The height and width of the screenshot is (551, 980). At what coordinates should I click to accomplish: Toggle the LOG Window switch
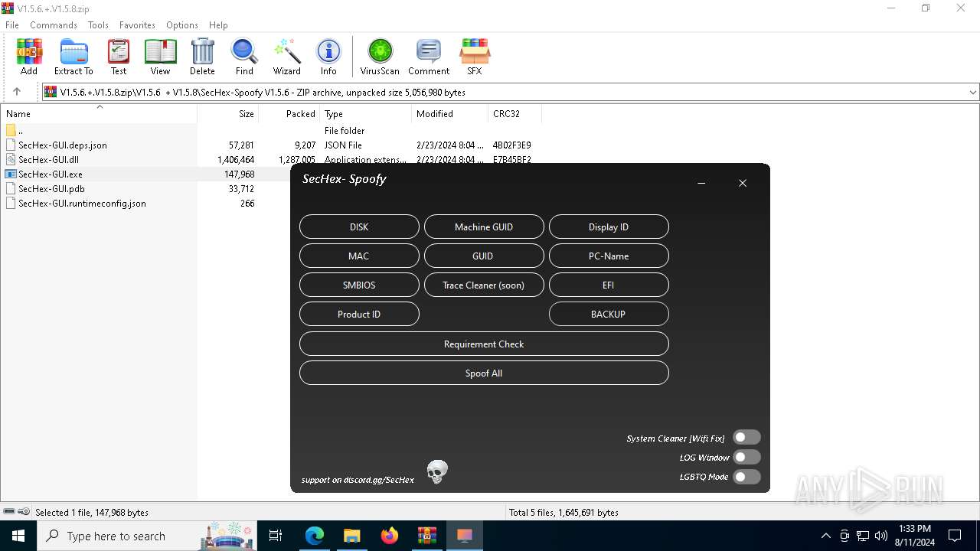[x=746, y=457]
